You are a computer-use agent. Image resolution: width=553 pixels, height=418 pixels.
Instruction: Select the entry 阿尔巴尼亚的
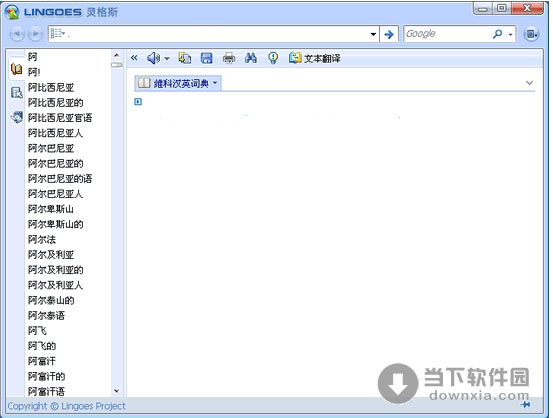(x=56, y=163)
